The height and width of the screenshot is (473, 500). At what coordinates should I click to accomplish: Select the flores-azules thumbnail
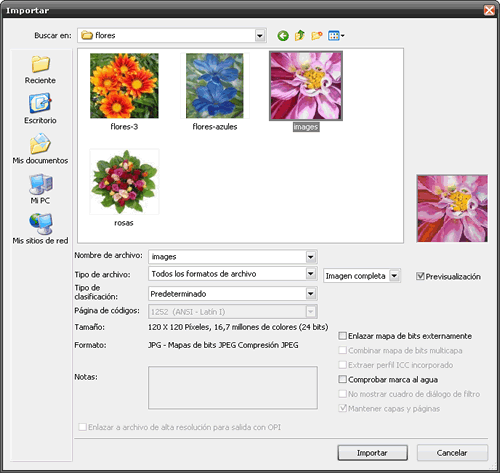point(215,92)
